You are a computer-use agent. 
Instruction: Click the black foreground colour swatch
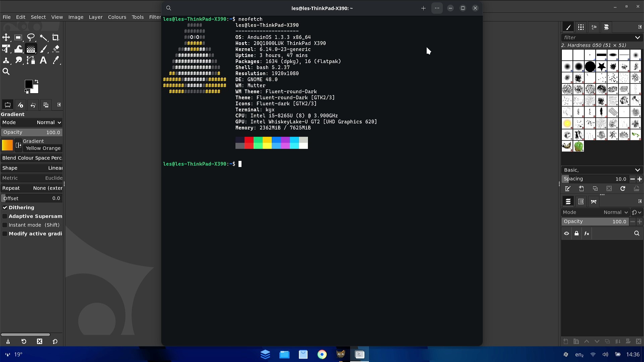(29, 83)
